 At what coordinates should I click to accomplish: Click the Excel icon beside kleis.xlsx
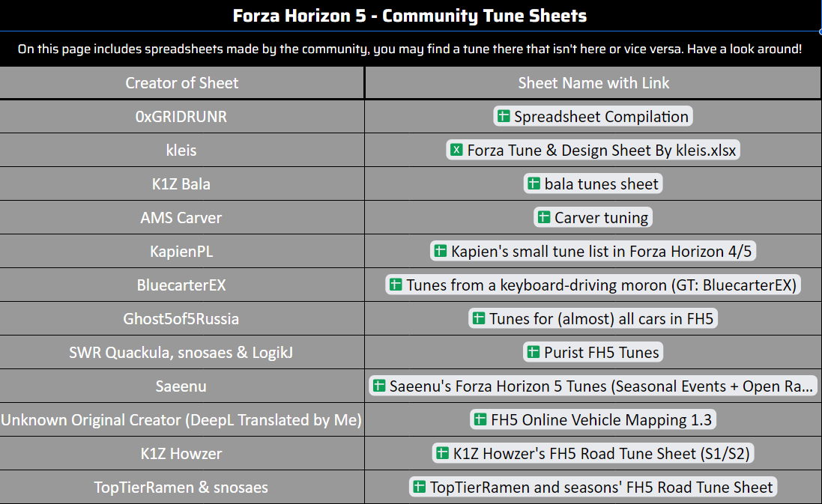coord(456,150)
